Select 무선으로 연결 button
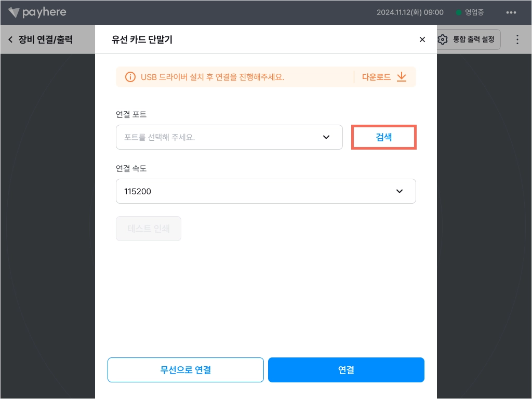Image resolution: width=532 pixels, height=399 pixels. tap(185, 370)
